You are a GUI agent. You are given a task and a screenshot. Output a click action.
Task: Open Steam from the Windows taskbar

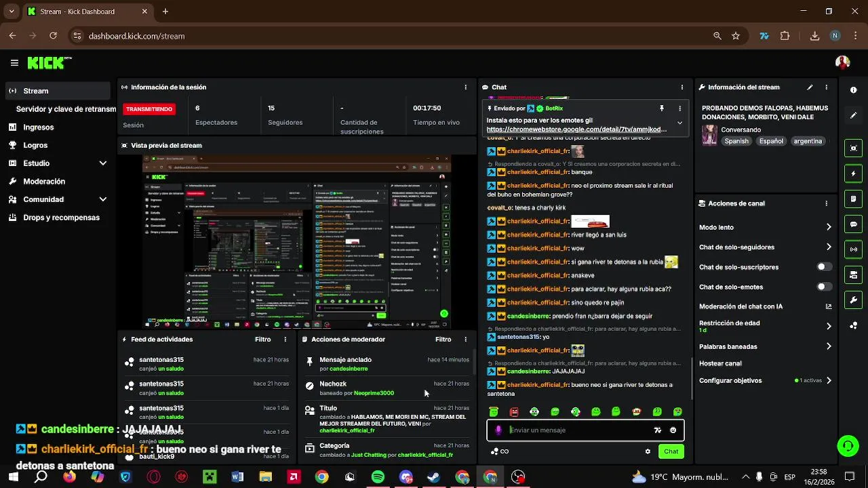(x=433, y=477)
